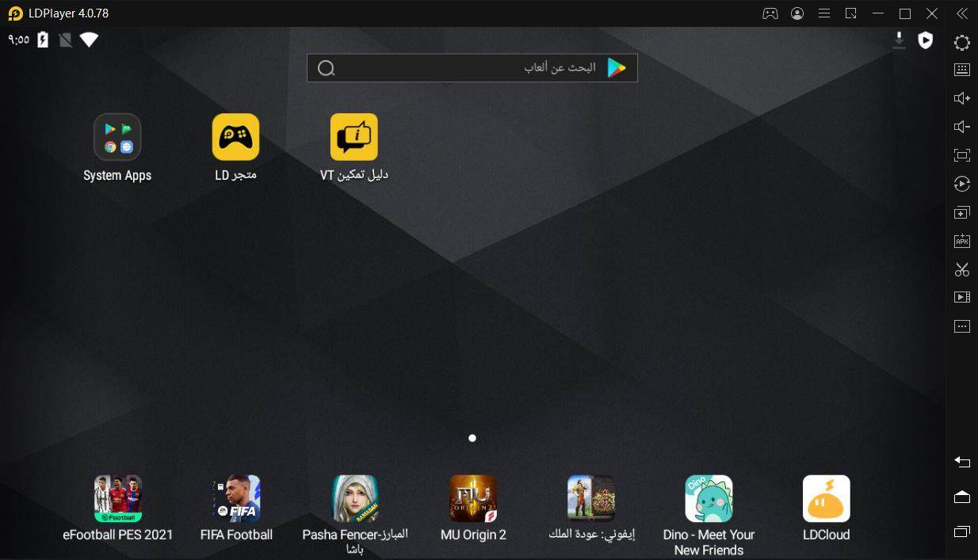The height and width of the screenshot is (560, 978).
Task: Take a screenshot with scissors icon
Action: pyautogui.click(x=962, y=269)
